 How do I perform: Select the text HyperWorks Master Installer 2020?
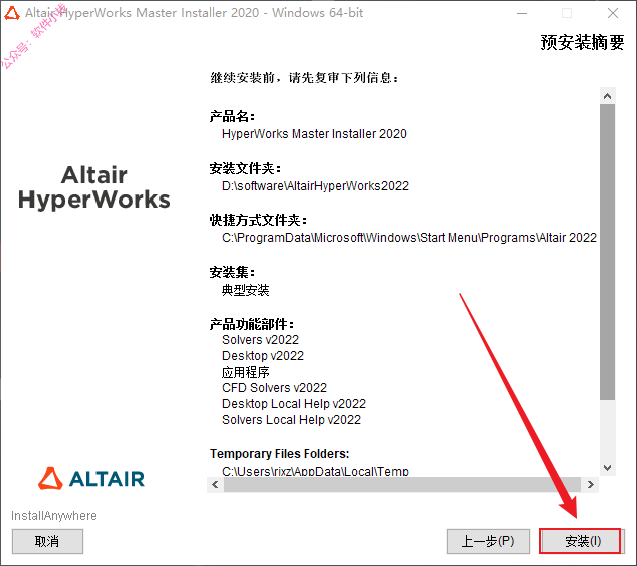[314, 134]
